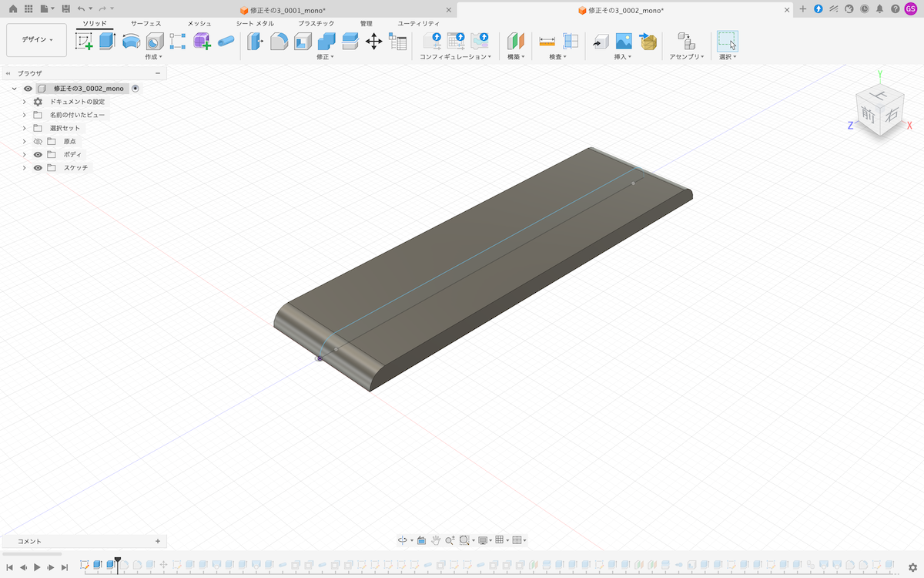Open the Help question mark icon
Image resolution: width=924 pixels, height=578 pixels.
895,9
